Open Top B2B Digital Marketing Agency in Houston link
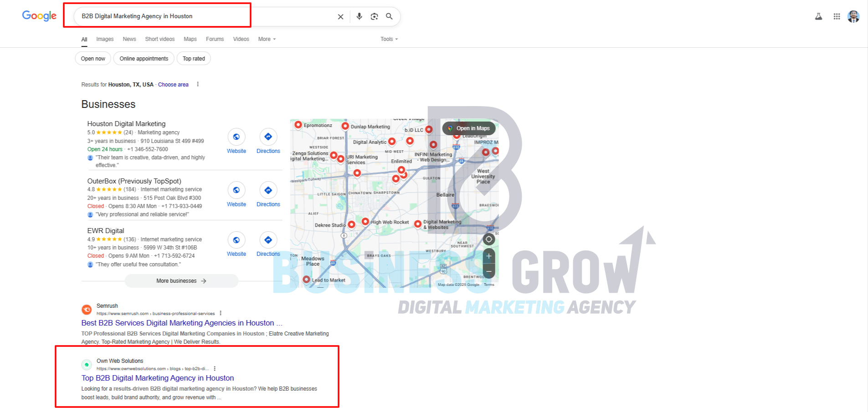This screenshot has height=412, width=868. pos(158,378)
